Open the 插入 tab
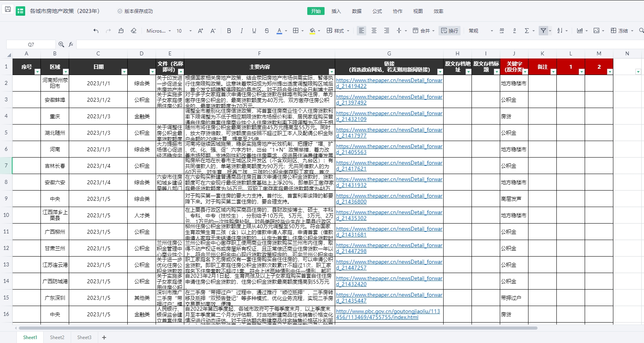The height and width of the screenshot is (343, 644). coord(336,11)
